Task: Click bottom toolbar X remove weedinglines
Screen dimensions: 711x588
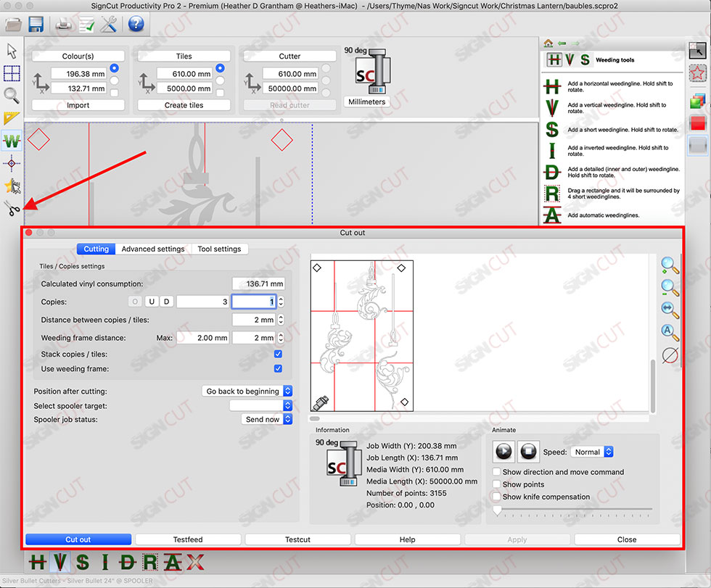Action: click(195, 562)
